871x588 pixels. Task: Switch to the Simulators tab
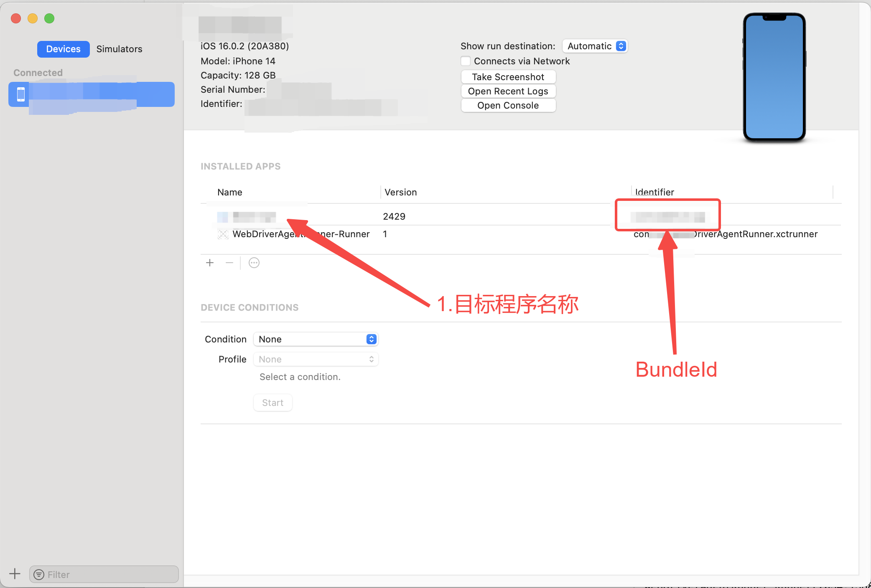tap(119, 49)
